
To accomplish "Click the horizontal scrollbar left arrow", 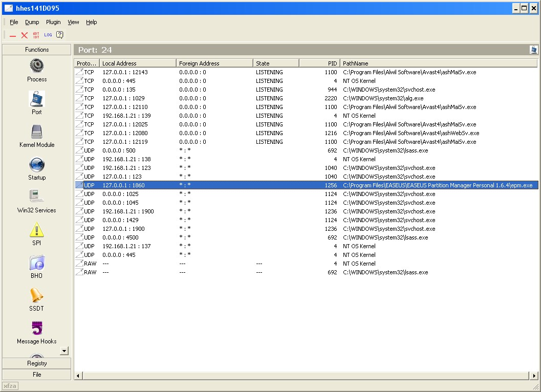I will (x=78, y=376).
